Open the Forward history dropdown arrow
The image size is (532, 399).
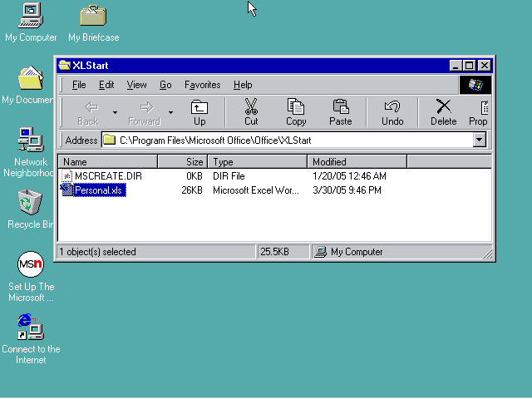pyautogui.click(x=170, y=113)
